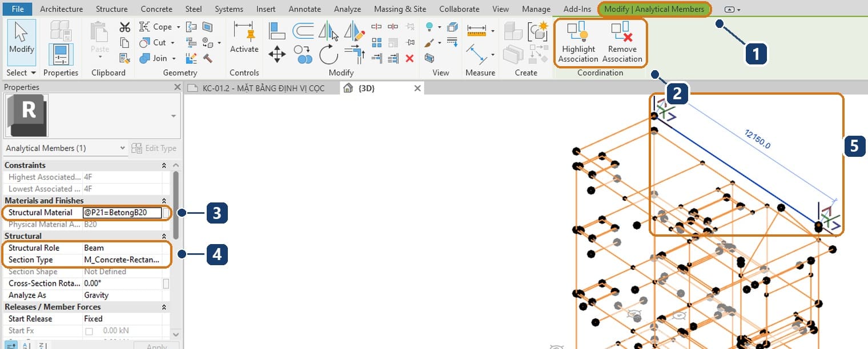Image resolution: width=868 pixels, height=349 pixels.
Task: Click the Activate controls pin icon
Action: point(244,38)
